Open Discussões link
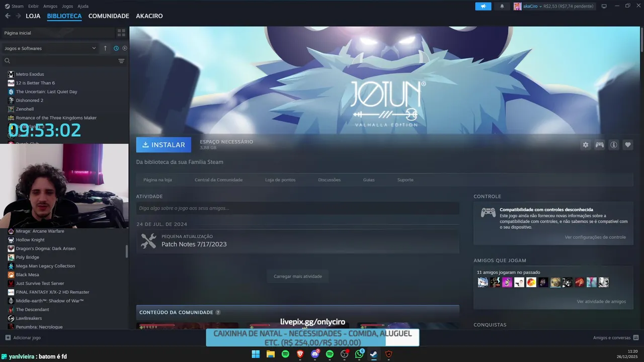 (x=330, y=179)
